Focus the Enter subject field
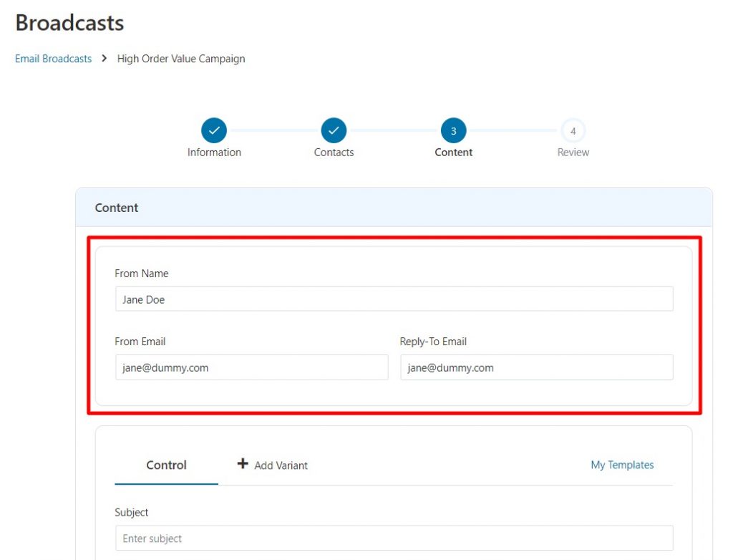This screenshot has width=733, height=560. click(x=394, y=538)
